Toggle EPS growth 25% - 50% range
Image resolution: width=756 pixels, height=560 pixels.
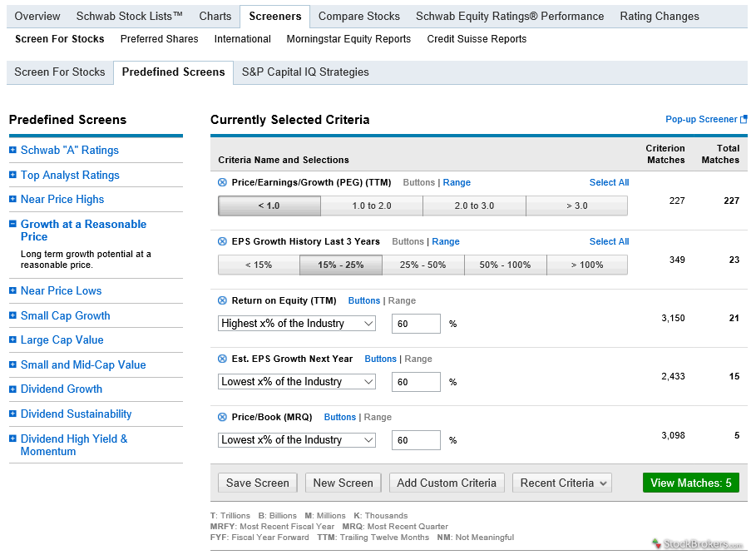(x=422, y=265)
